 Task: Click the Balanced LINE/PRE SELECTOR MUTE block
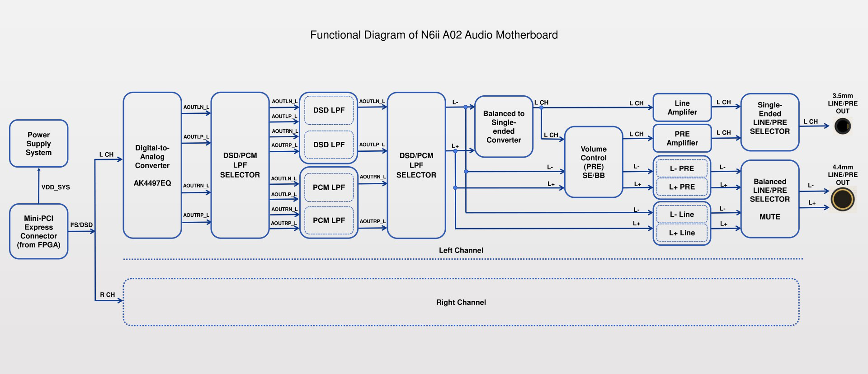point(770,199)
